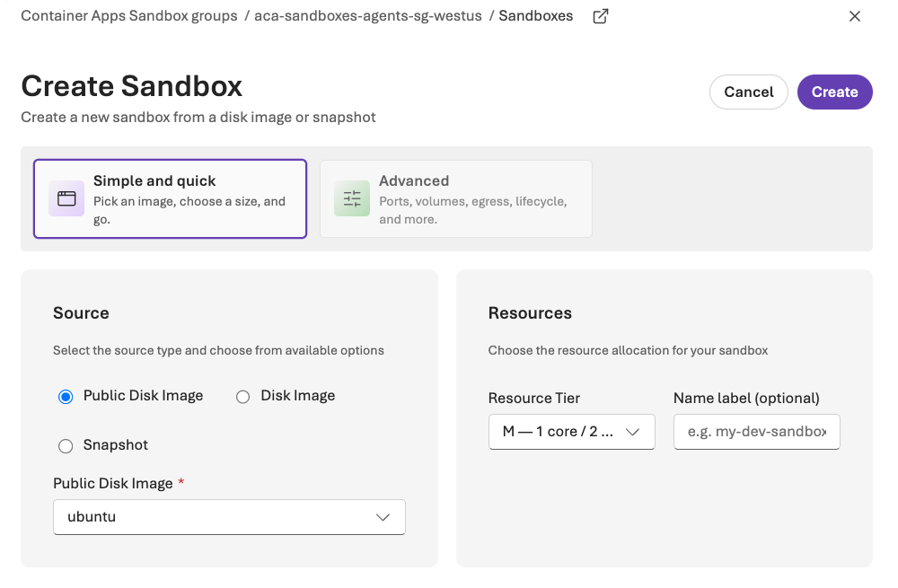Open the ubuntu Public Disk Image dropdown
The height and width of the screenshot is (588, 898).
pyautogui.click(x=229, y=517)
